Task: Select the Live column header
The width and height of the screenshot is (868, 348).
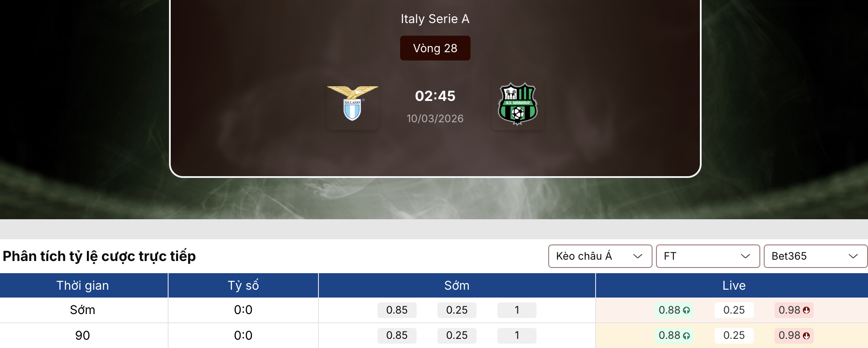Action: point(734,285)
